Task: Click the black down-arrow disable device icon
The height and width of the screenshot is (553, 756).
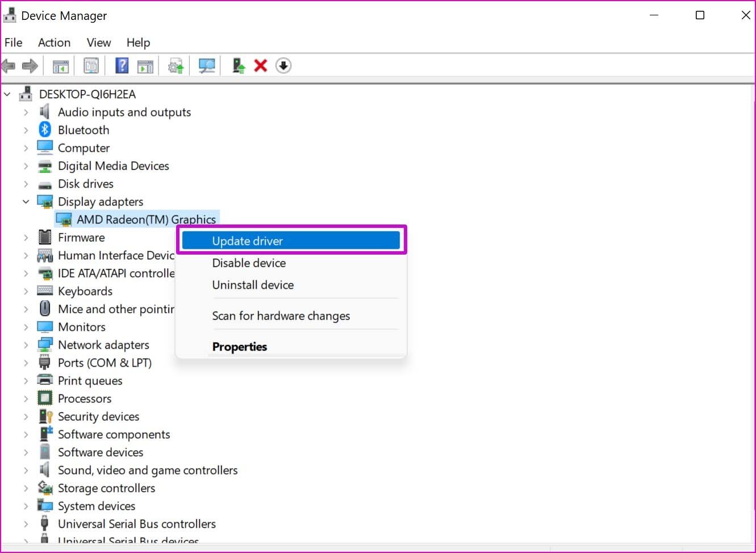Action: coord(283,66)
